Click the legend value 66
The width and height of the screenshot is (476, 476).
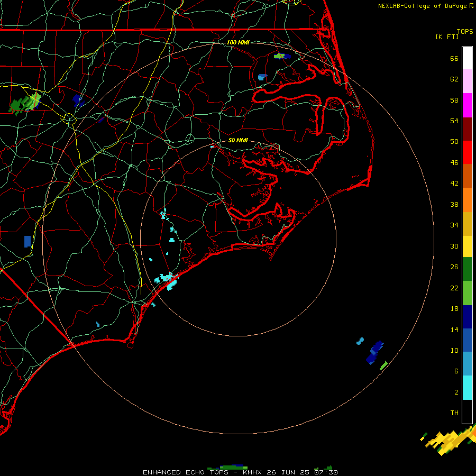(454, 58)
